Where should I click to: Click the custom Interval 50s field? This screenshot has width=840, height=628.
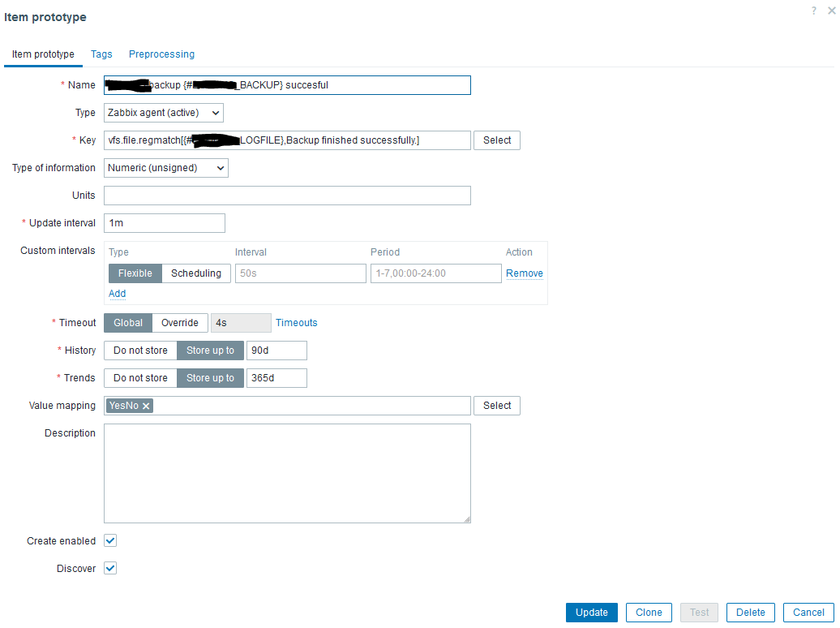click(301, 273)
